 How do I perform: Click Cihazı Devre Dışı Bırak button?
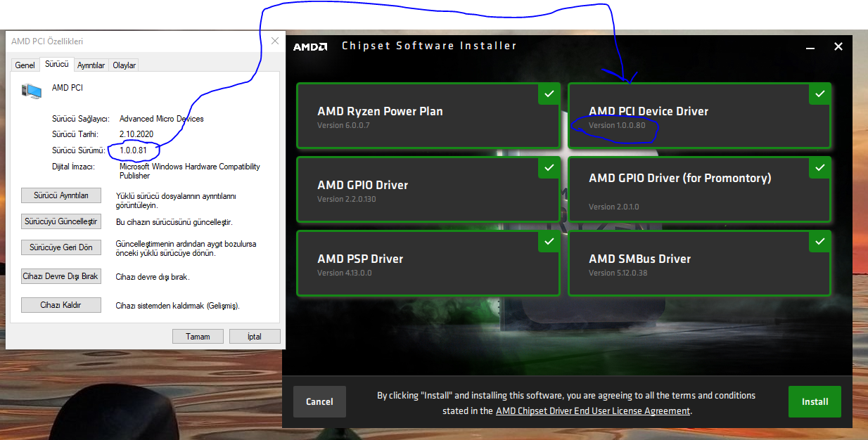point(61,276)
